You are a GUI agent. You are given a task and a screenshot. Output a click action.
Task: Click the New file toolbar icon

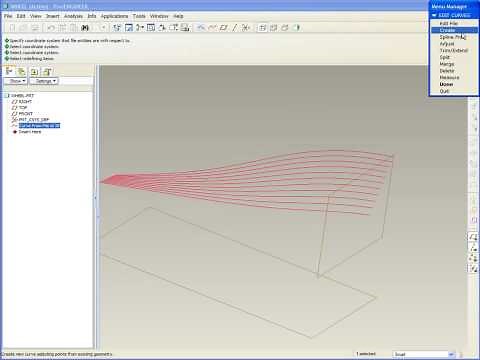tap(12, 28)
